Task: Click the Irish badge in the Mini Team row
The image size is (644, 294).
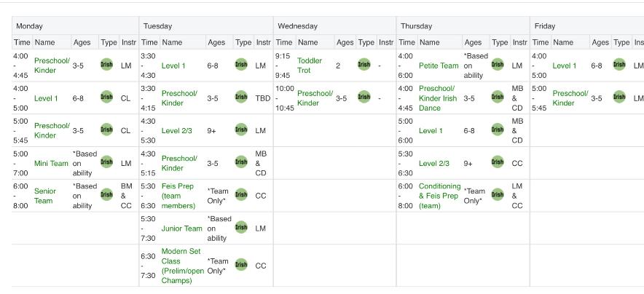Action: [x=106, y=162]
